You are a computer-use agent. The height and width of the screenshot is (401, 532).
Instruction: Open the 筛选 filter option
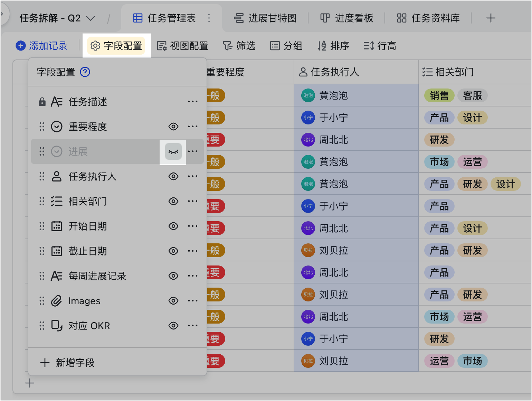point(239,46)
